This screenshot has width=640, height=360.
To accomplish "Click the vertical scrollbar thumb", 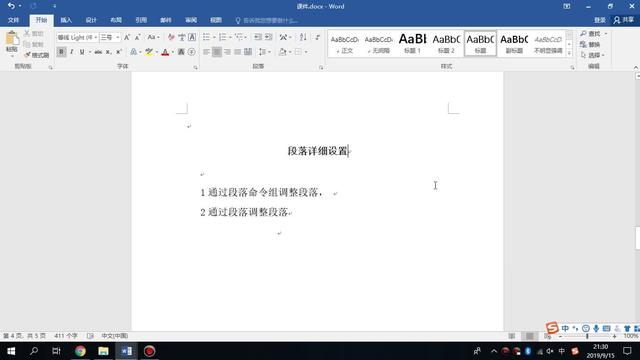I will pyautogui.click(x=638, y=238).
